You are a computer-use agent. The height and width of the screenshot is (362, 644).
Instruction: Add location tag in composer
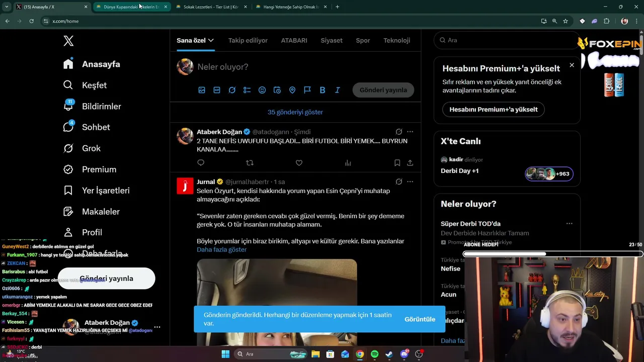tap(292, 90)
